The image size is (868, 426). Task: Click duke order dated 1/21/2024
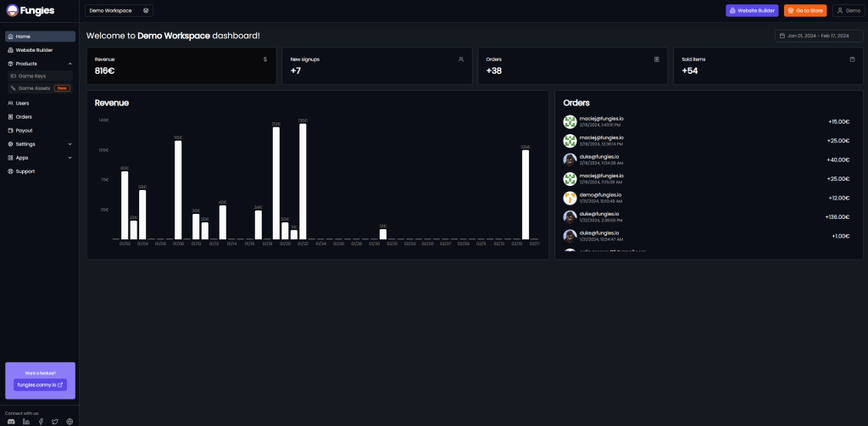click(706, 237)
